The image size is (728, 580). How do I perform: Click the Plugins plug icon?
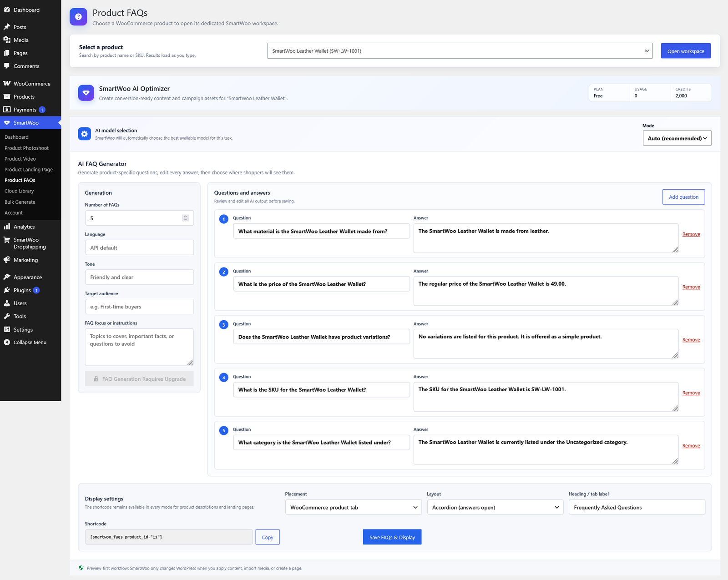[x=7, y=290]
